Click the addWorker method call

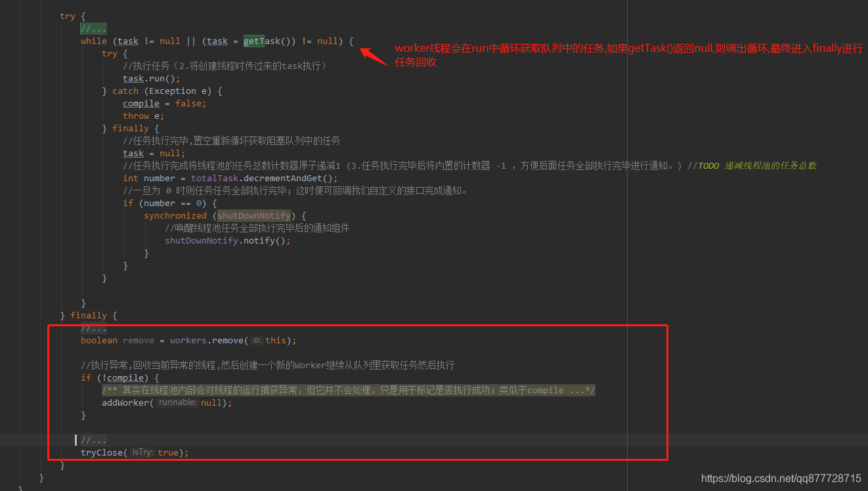point(125,402)
